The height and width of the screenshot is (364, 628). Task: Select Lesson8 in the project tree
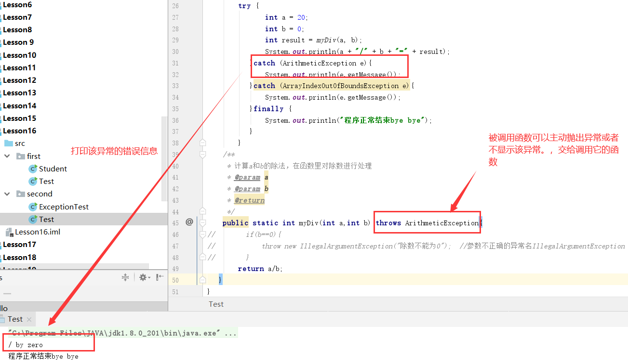click(x=17, y=30)
